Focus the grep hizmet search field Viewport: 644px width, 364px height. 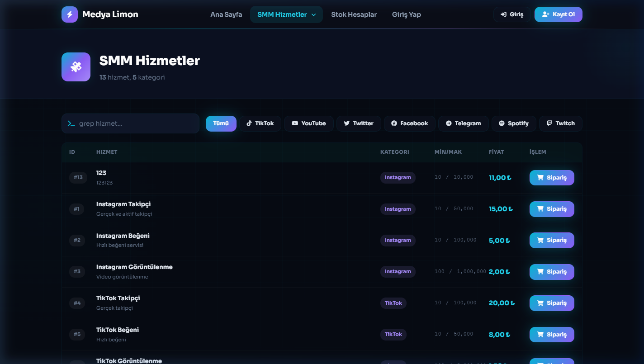(130, 123)
